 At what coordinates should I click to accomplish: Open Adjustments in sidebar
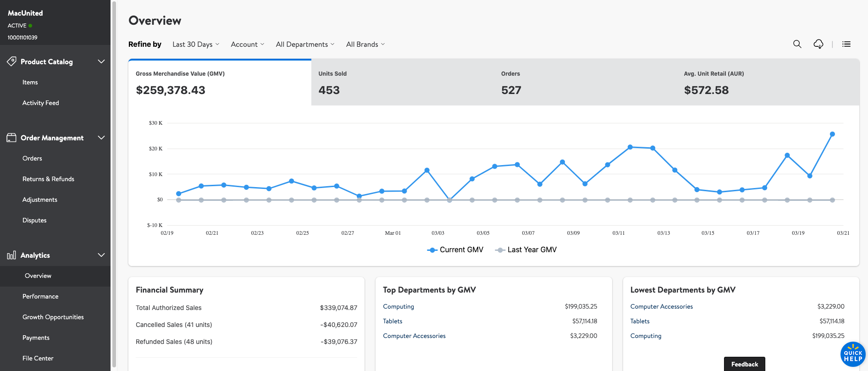tap(40, 200)
